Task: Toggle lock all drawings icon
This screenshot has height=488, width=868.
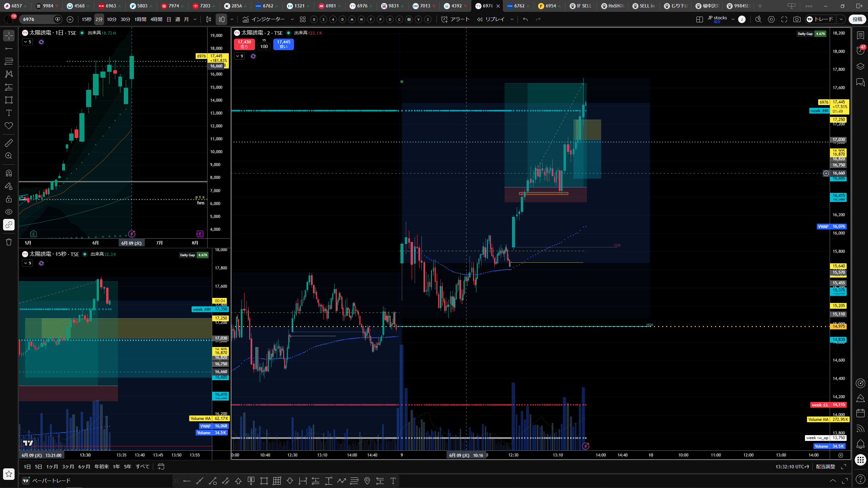Action: [x=9, y=199]
